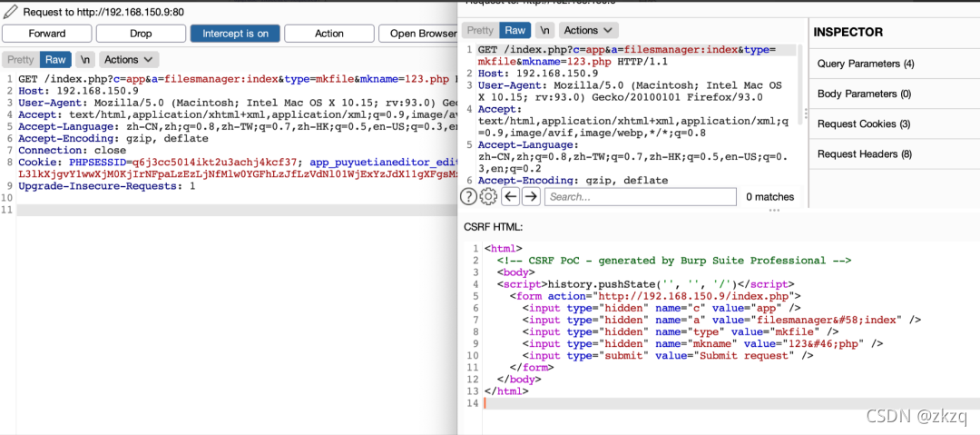Open Actions dropdown in CSRF PoC panel

(x=589, y=30)
